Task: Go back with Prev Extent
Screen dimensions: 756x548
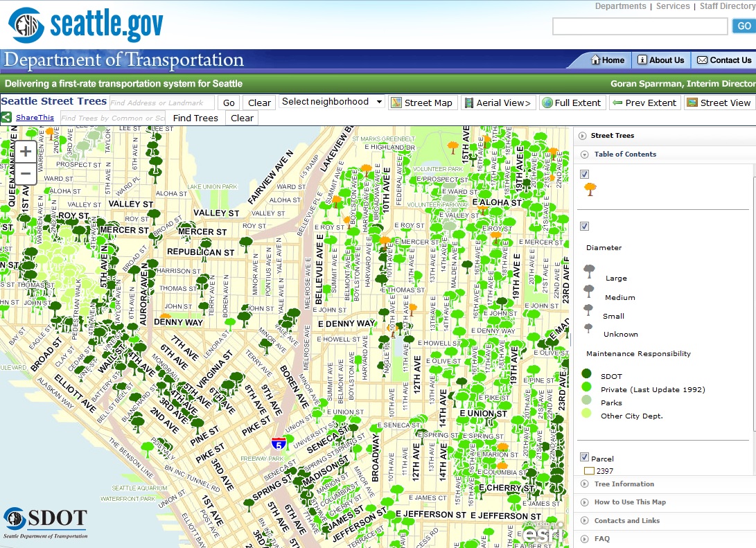Action: 644,102
